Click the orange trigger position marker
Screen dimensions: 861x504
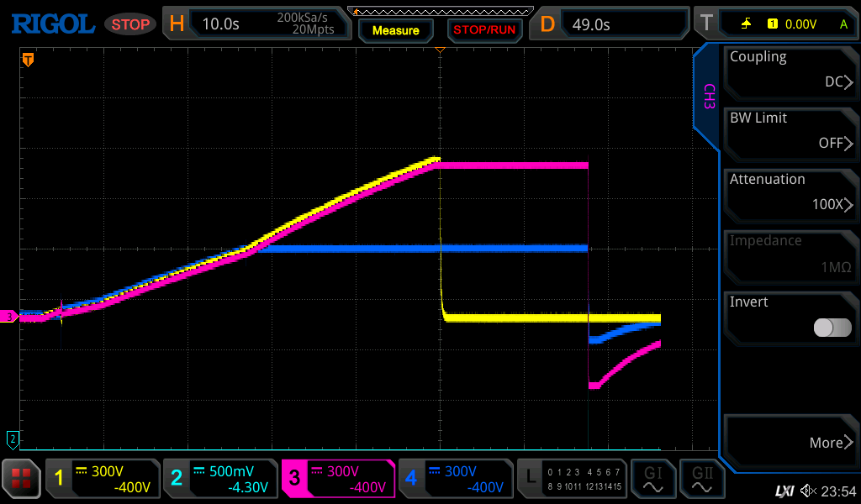point(28,60)
